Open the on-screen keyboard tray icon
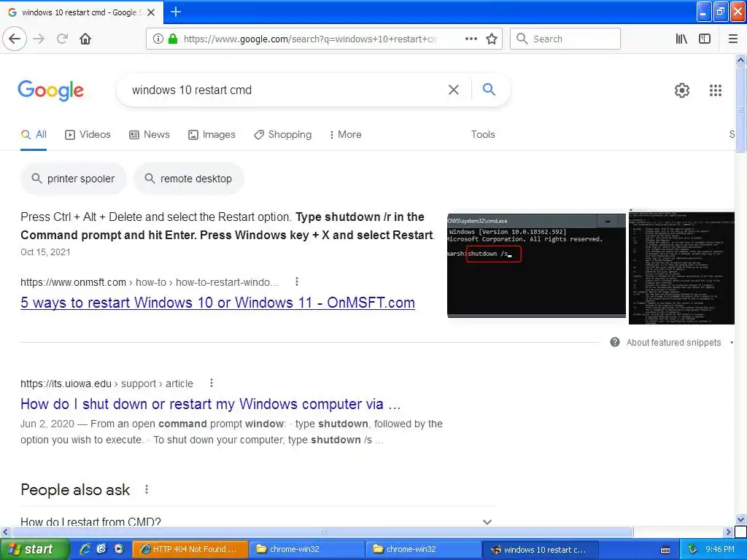The height and width of the screenshot is (560, 747). (x=665, y=550)
